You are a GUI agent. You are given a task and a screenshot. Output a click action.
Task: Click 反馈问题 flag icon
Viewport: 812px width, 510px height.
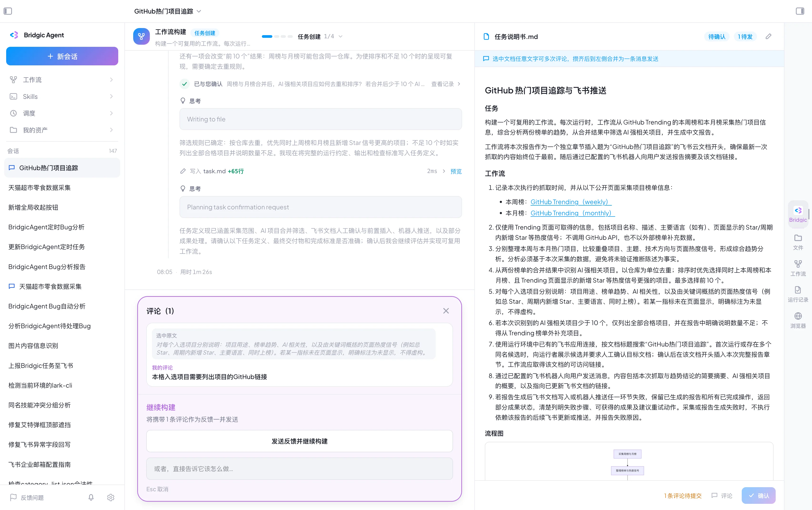[14, 497]
